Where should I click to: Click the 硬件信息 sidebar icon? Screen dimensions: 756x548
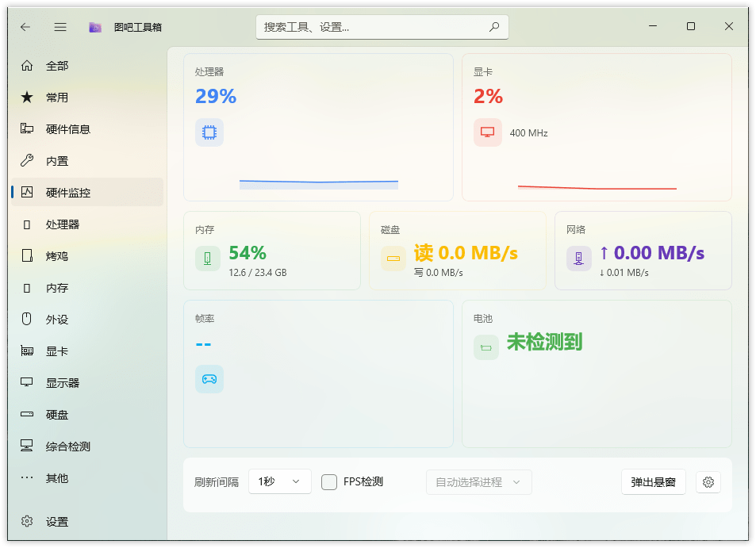click(27, 128)
